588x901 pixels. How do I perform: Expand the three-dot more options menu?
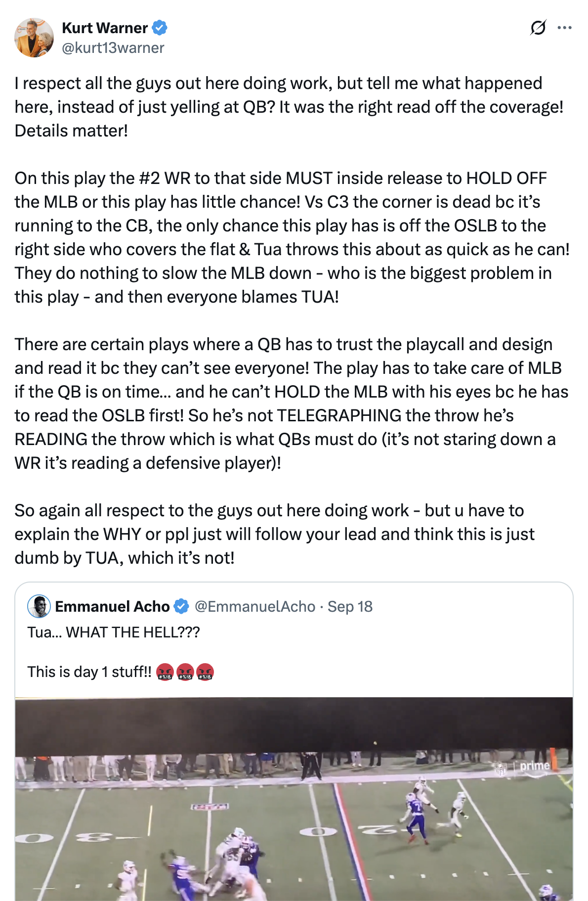(564, 28)
